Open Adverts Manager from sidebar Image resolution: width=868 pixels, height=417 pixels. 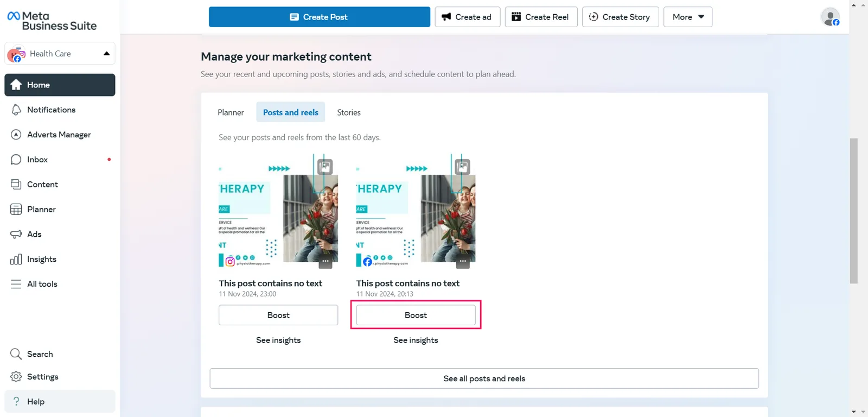tap(60, 135)
